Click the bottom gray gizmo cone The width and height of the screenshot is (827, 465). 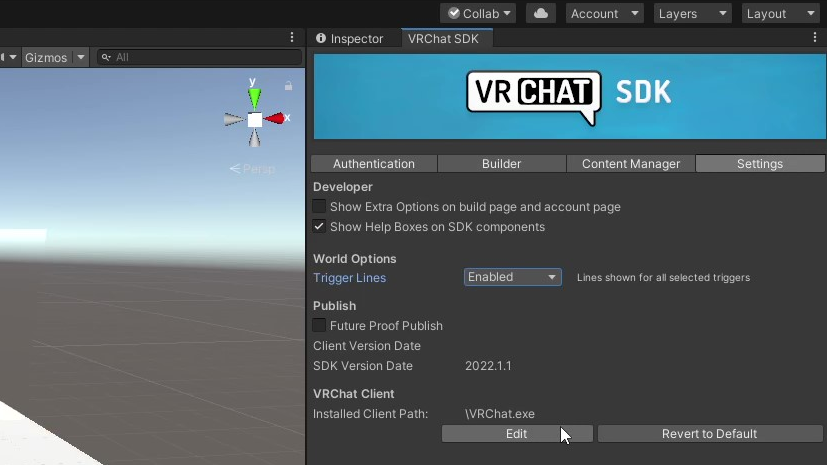[255, 138]
